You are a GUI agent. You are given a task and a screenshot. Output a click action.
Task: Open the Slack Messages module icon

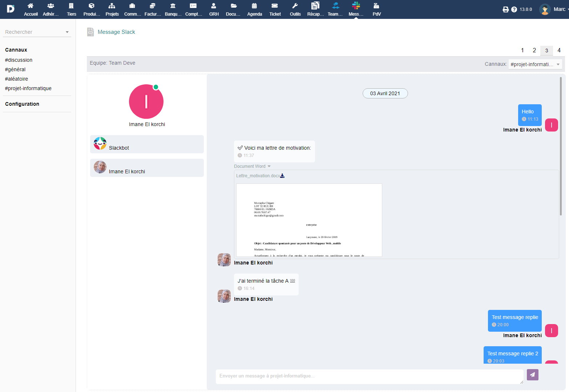point(356,5)
